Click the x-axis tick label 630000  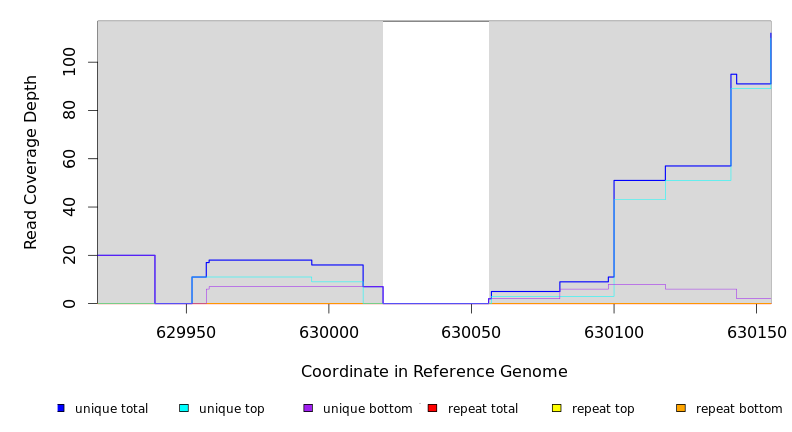(x=328, y=333)
